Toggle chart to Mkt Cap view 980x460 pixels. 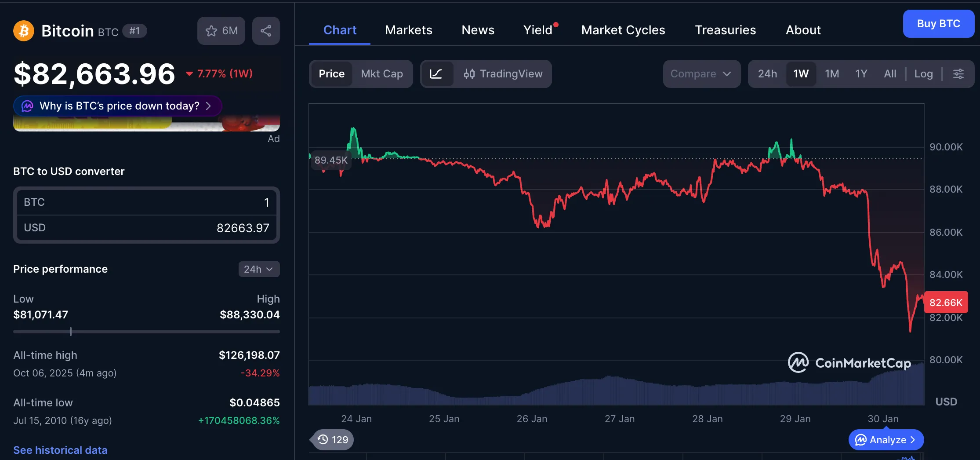click(381, 74)
